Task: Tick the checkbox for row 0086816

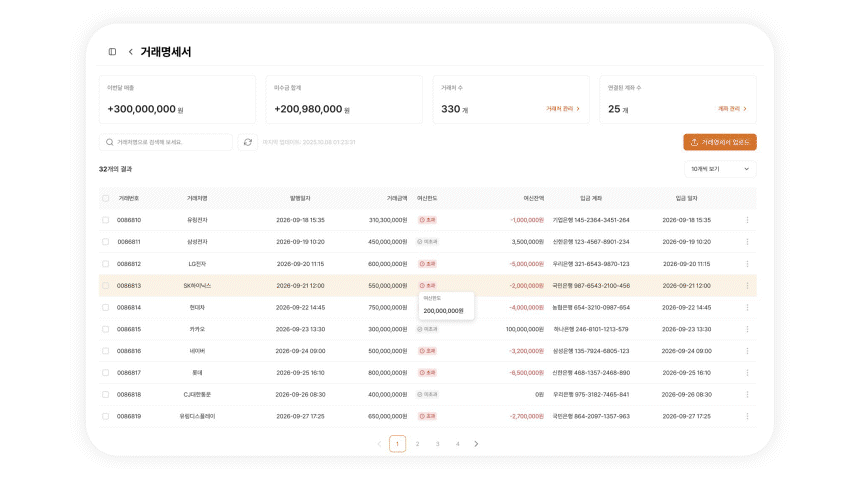Action: pyautogui.click(x=106, y=351)
